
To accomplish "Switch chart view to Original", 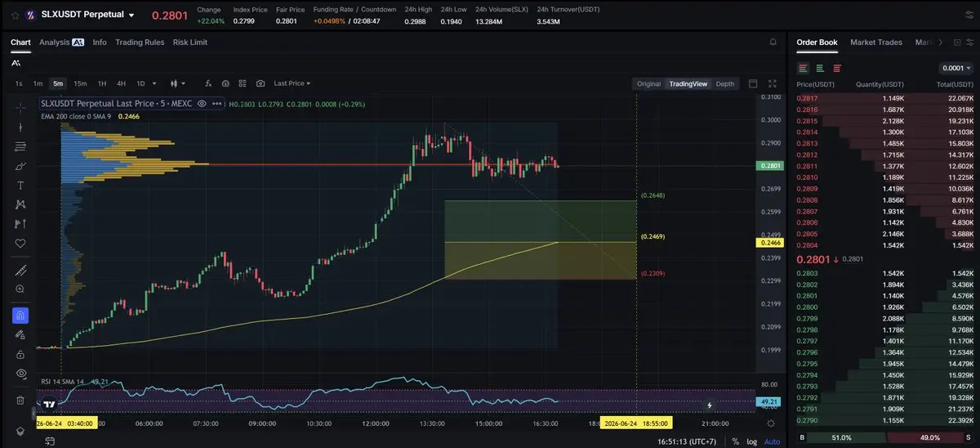I will click(x=648, y=83).
